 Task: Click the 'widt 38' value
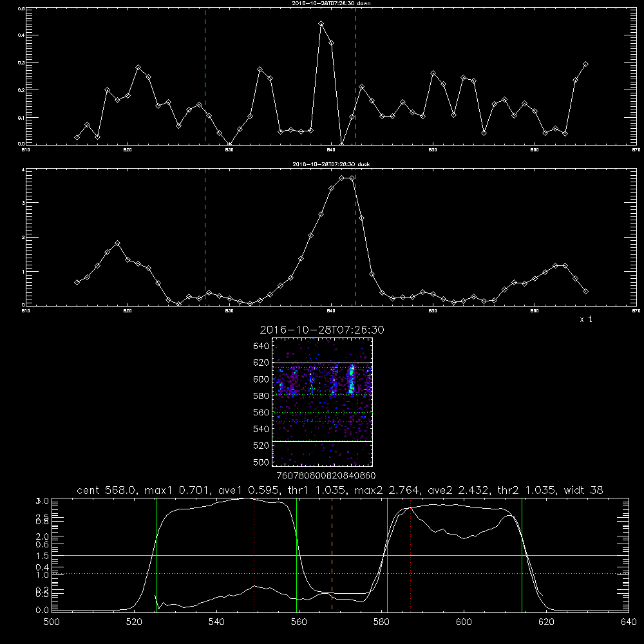click(x=583, y=490)
